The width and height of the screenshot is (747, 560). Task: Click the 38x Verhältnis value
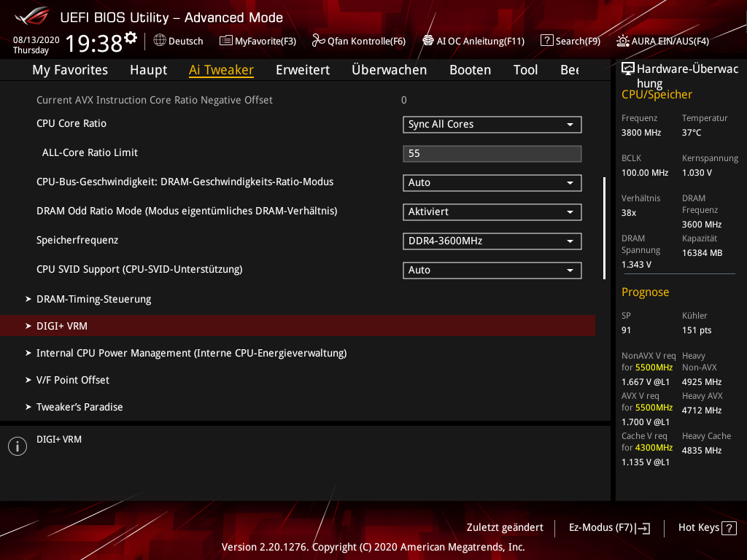pyautogui.click(x=629, y=212)
